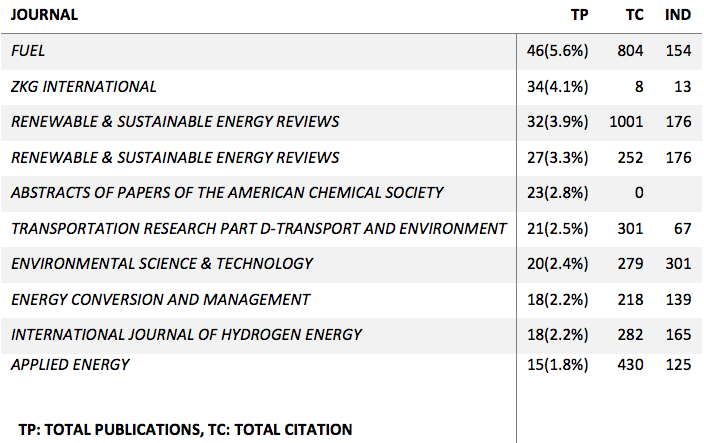Click the 20(2.4%) TP value
Screen dimensions: 704x443
557,263
